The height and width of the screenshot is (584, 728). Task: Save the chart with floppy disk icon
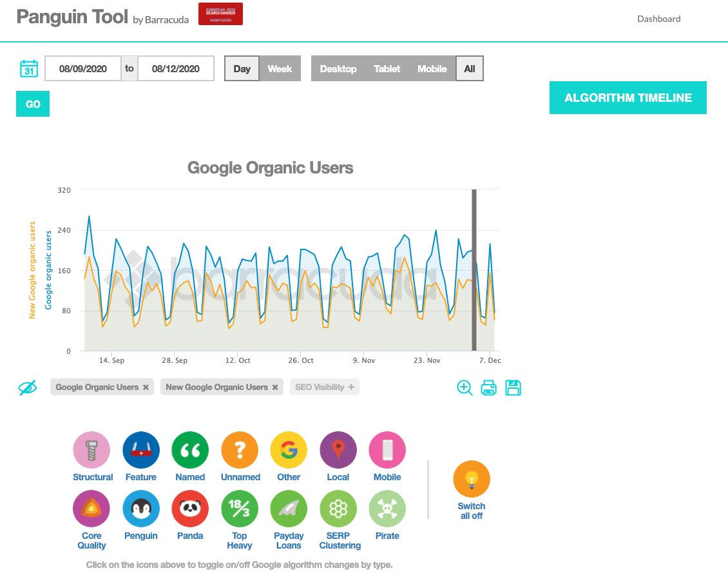(x=513, y=387)
